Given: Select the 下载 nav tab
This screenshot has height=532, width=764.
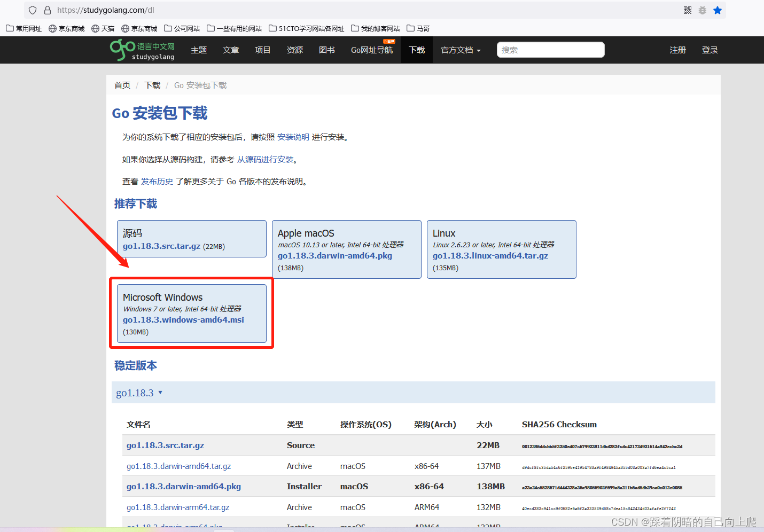Looking at the screenshot, I should click(x=417, y=50).
